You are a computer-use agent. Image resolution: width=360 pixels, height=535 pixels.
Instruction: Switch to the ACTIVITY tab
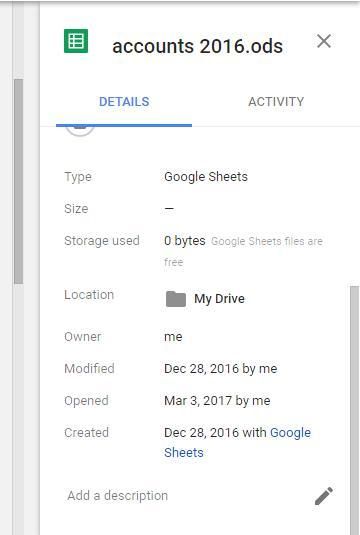coord(276,102)
